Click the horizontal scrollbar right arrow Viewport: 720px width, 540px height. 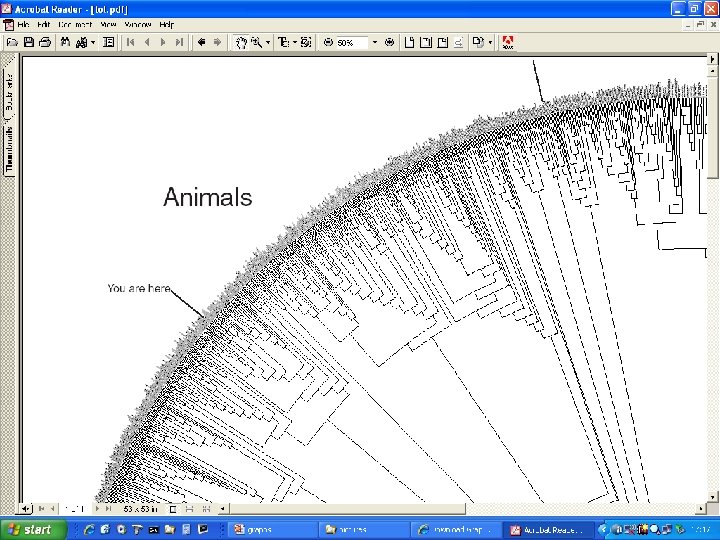tap(701, 508)
